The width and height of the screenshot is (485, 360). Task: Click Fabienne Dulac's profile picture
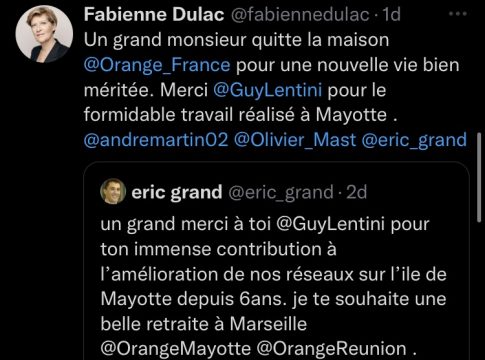coord(44,34)
